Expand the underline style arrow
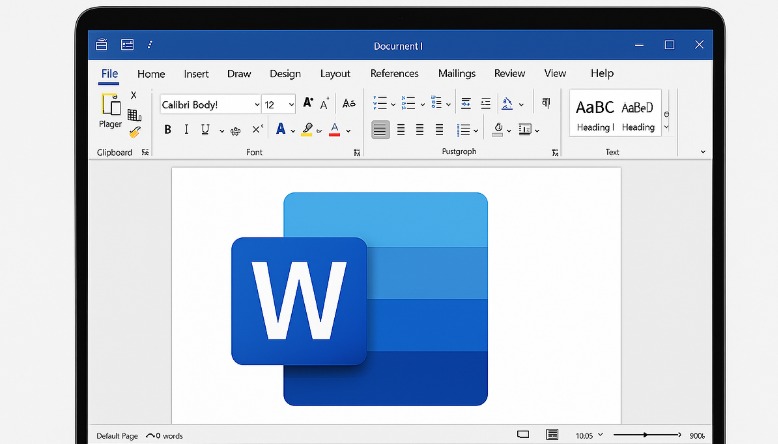Viewport: 778px width, 444px height. [221, 131]
